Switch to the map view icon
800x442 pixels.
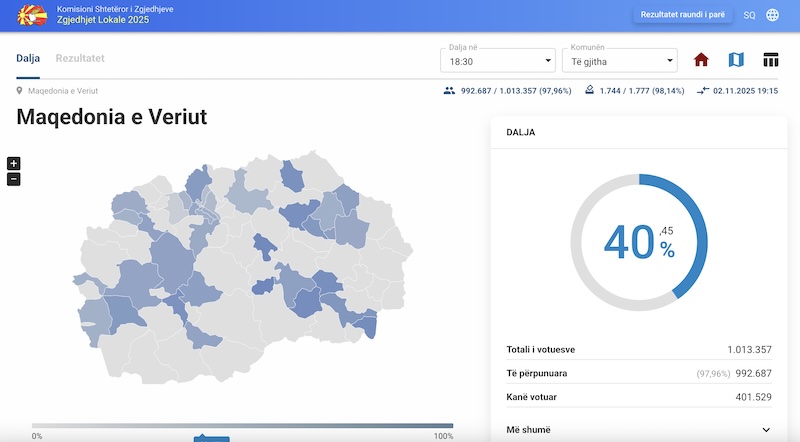(x=736, y=60)
